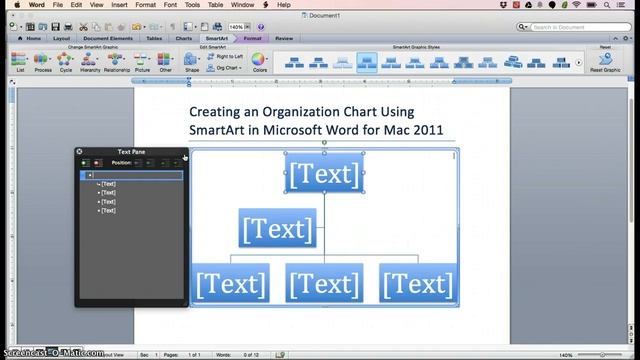
Task: Collapse the ribbon with the chevron
Action: tap(616, 38)
